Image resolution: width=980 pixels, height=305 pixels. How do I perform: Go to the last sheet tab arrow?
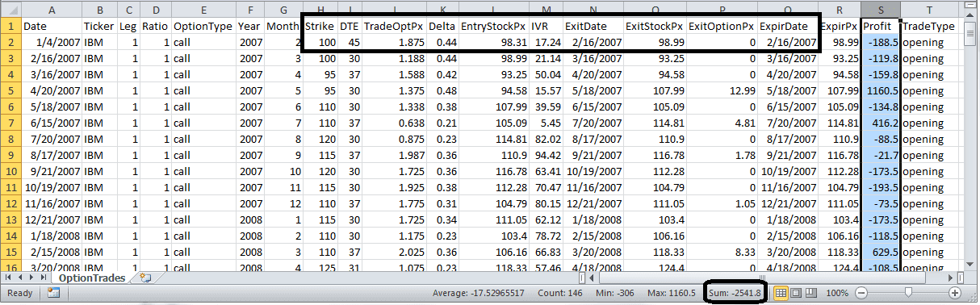pos(43,277)
